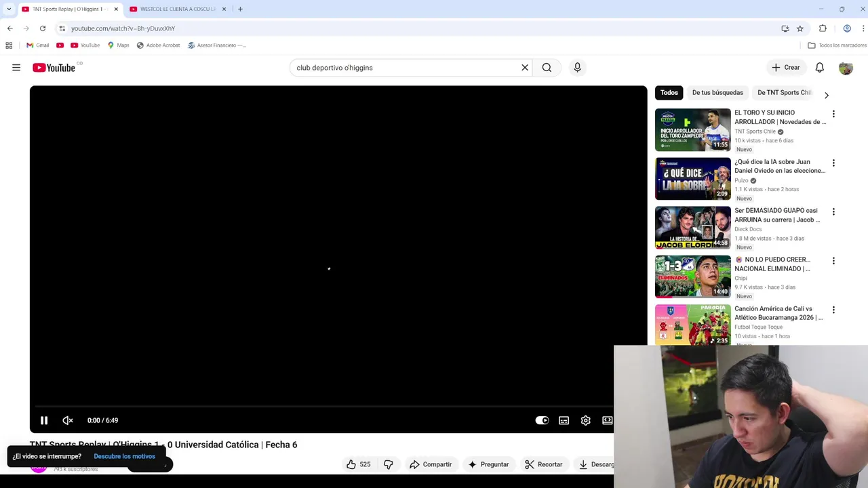
Task: Open options for NO LO PUEDO CREER video
Action: pyautogui.click(x=833, y=261)
